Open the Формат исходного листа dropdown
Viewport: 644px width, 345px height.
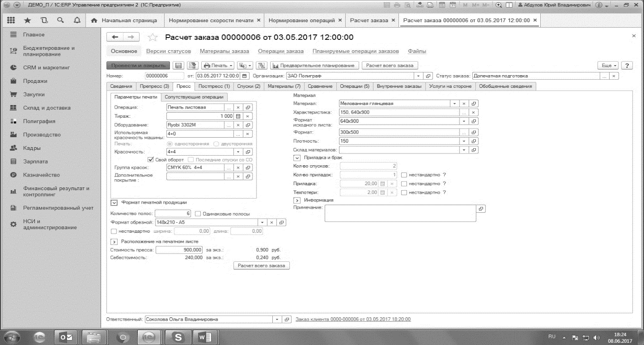[464, 121]
